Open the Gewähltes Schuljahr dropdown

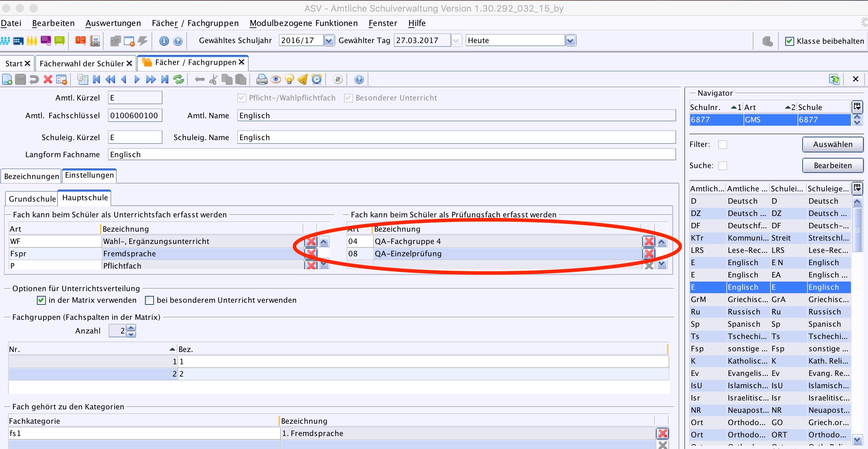coord(329,41)
